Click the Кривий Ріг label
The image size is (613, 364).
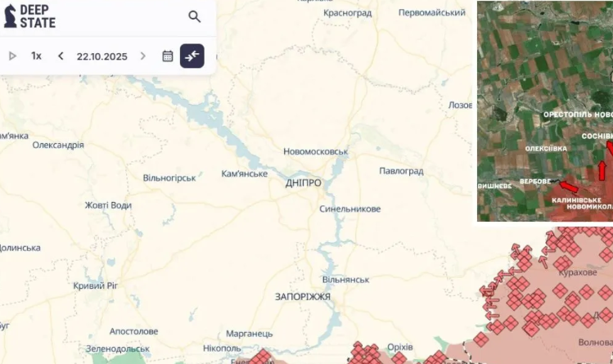click(x=96, y=286)
